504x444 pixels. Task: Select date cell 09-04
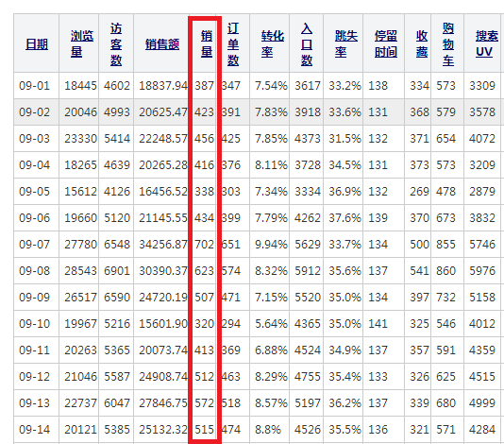click(34, 164)
